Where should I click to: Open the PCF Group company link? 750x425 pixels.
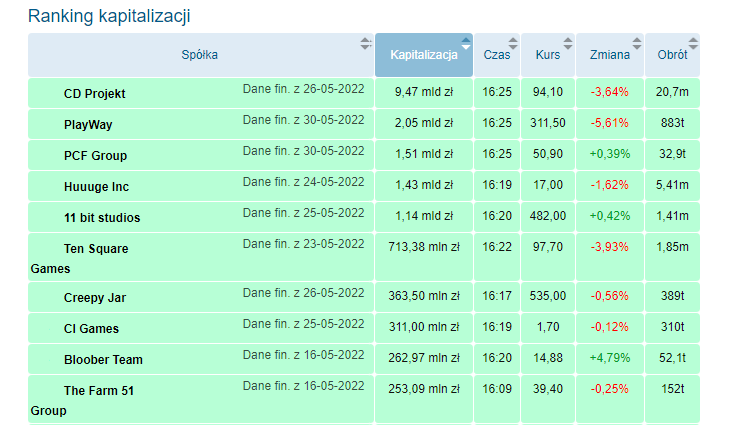95,155
